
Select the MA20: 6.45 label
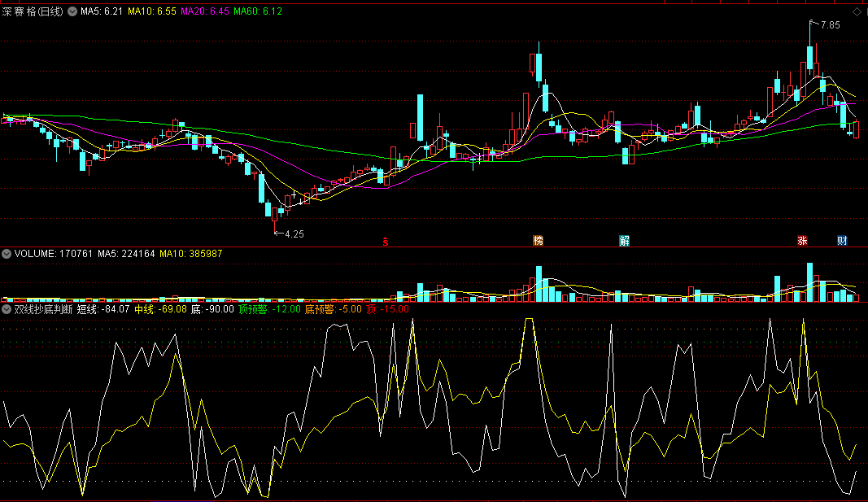tap(205, 11)
